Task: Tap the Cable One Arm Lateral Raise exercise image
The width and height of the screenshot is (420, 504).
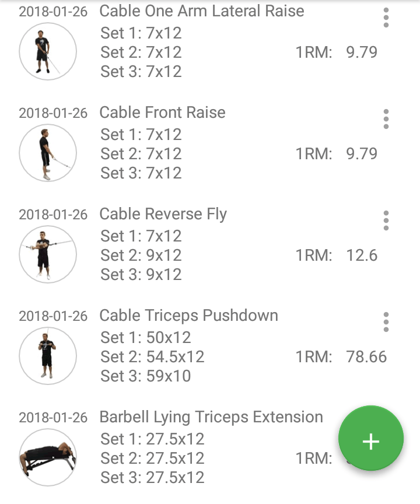Action: [x=48, y=51]
